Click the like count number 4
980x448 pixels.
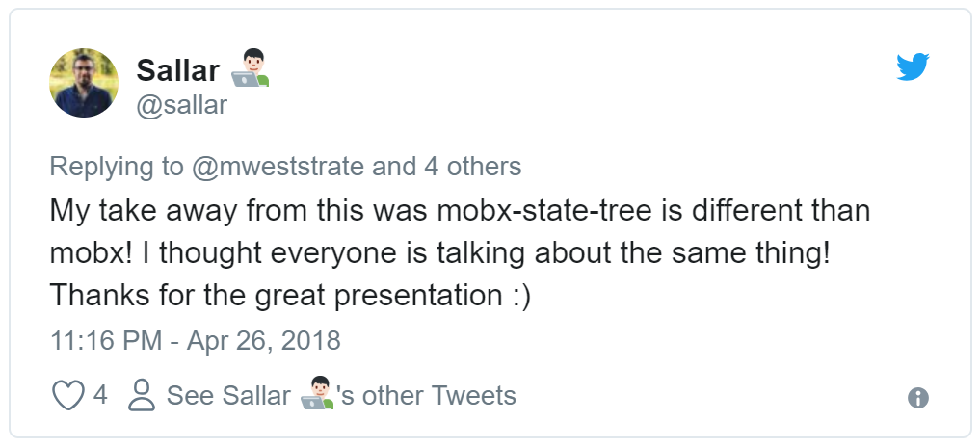pyautogui.click(x=100, y=396)
